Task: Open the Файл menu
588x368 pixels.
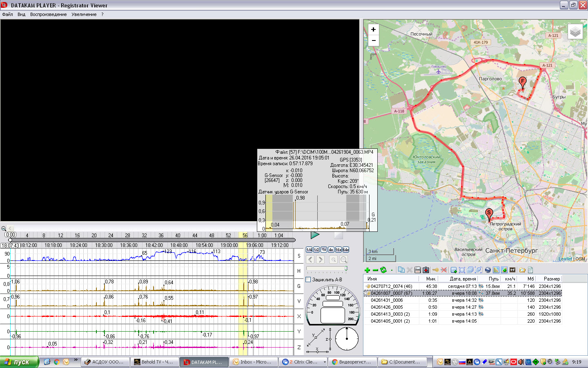Action: click(x=7, y=14)
